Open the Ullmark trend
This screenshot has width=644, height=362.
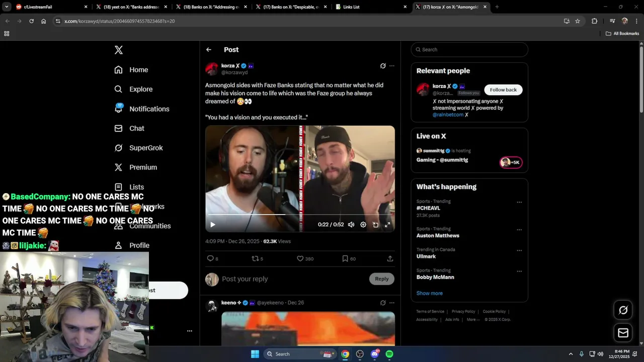click(427, 256)
